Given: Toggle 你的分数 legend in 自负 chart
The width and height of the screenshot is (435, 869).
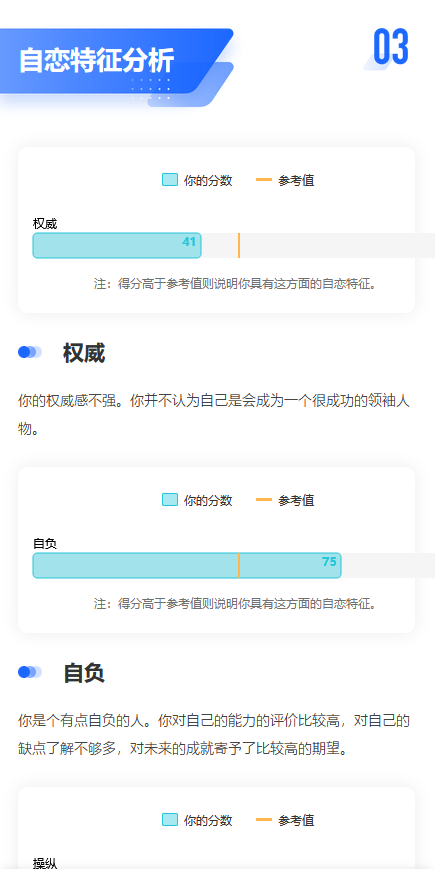Looking at the screenshot, I should [x=197, y=500].
